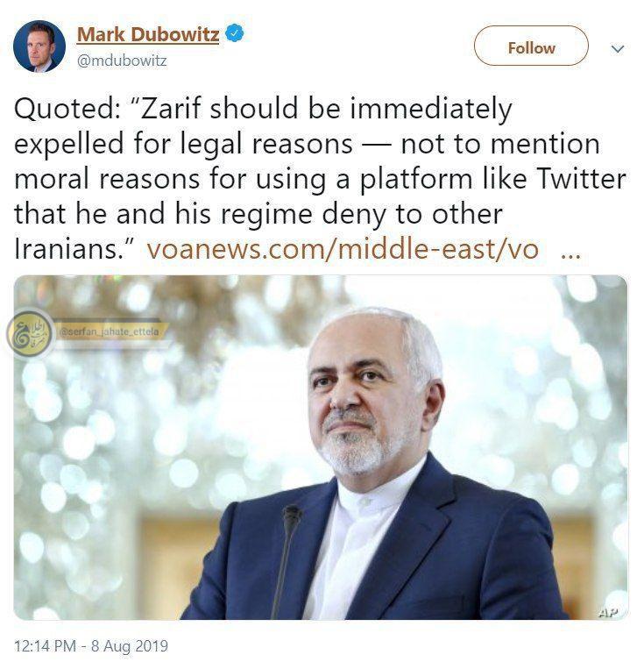
Task: Open the Mark Dubowitz display name
Action: [148, 34]
